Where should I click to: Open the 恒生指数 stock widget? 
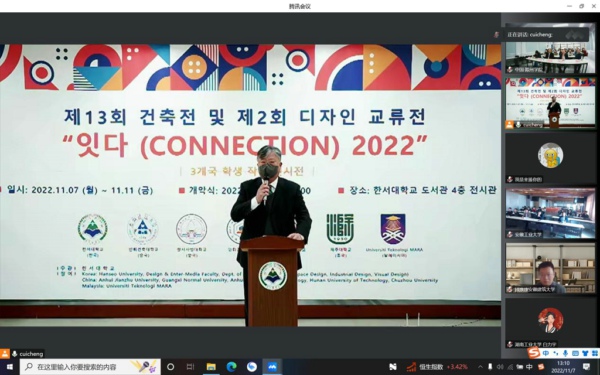tap(437, 367)
